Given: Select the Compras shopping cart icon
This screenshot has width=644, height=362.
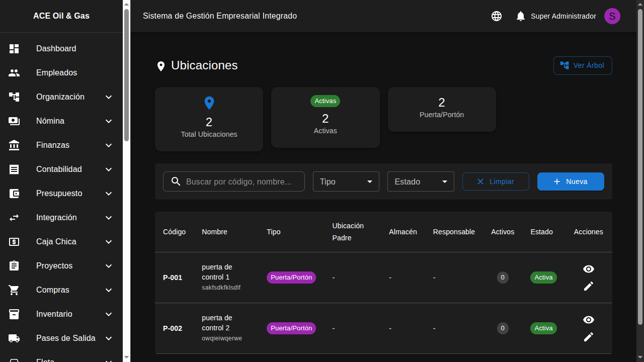Looking at the screenshot, I should (x=14, y=290).
